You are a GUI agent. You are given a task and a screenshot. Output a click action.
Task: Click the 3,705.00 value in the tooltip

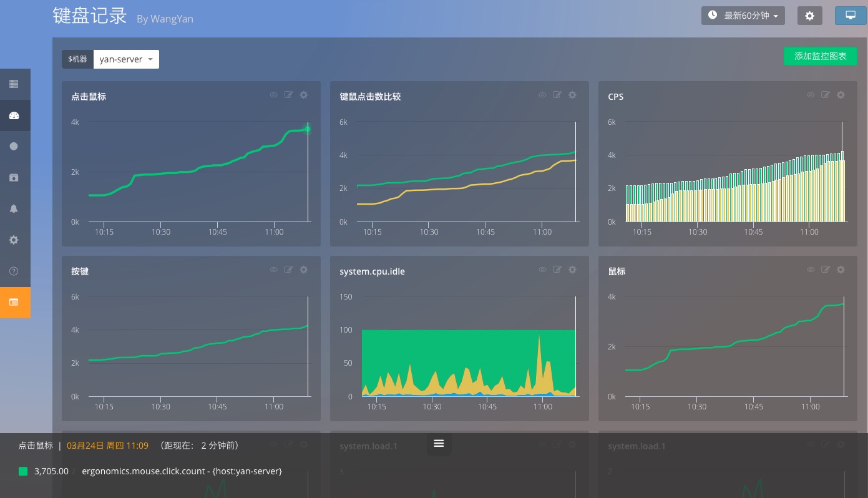pos(51,471)
